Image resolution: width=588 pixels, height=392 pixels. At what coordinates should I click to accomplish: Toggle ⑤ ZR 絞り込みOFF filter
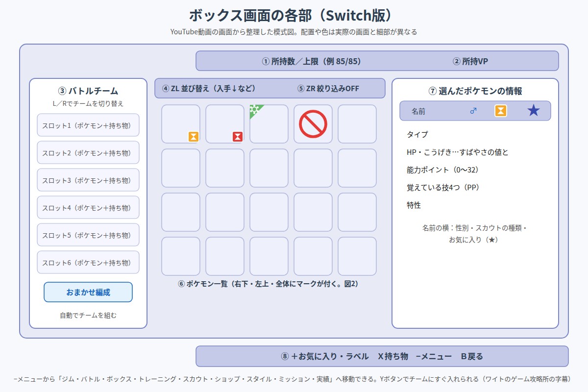[x=328, y=89]
